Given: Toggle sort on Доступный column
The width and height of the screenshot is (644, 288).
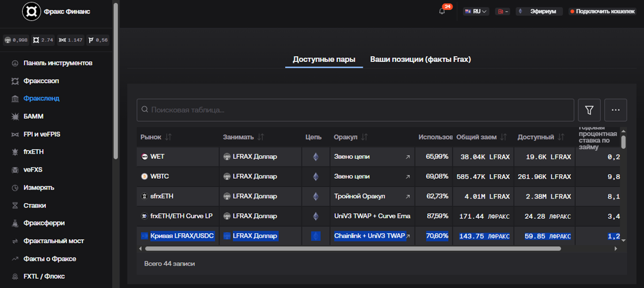Looking at the screenshot, I should tap(561, 137).
